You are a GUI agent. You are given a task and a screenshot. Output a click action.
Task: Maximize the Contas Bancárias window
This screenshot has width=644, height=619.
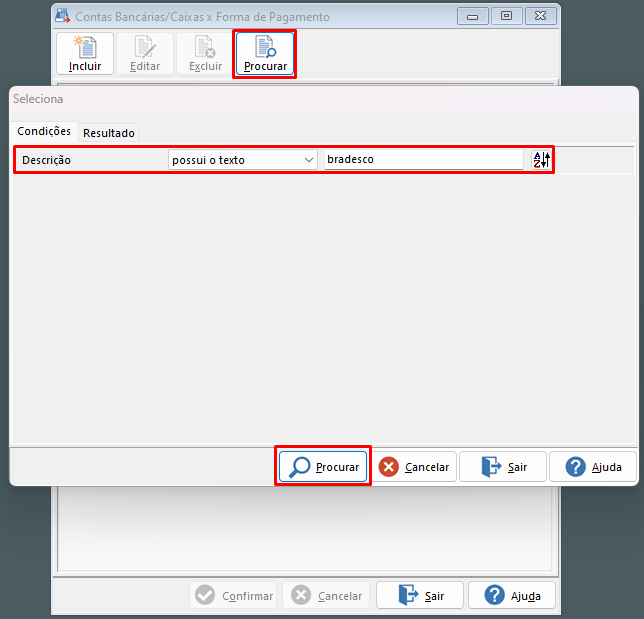coord(506,16)
